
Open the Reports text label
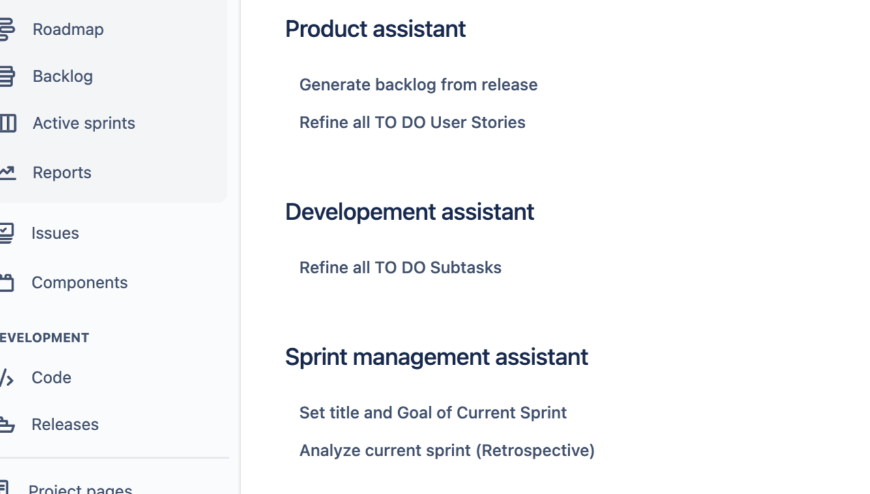(x=62, y=172)
